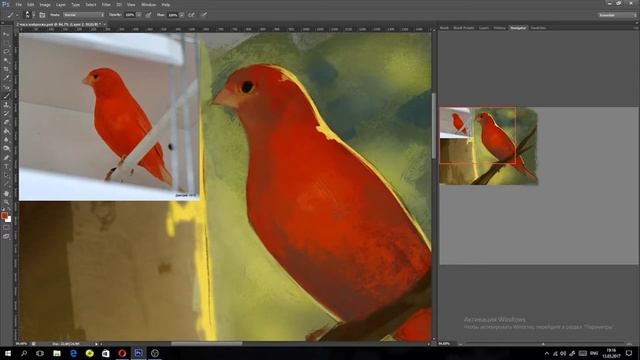The height and width of the screenshot is (360, 640).
Task: Open Windows taskbar search
Action: point(24,353)
